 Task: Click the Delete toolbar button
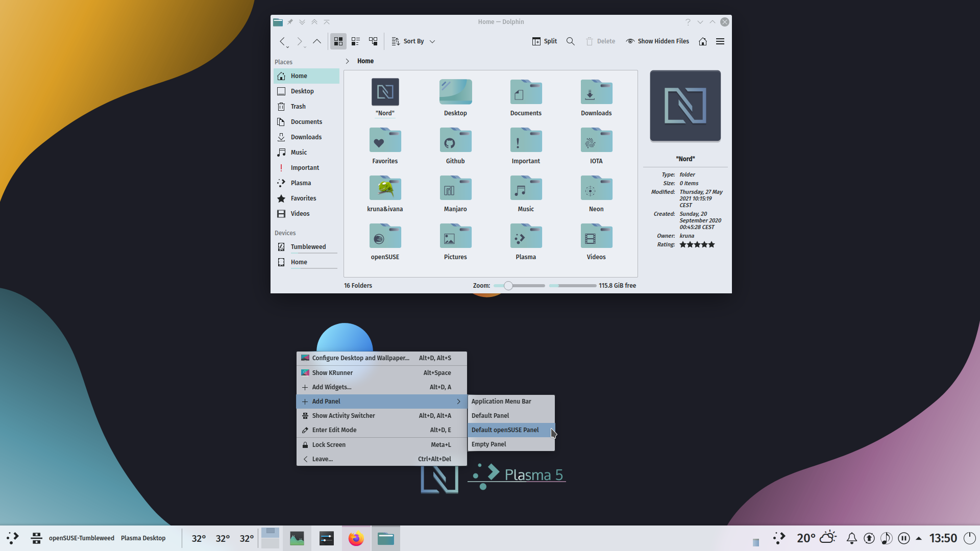[x=600, y=41]
